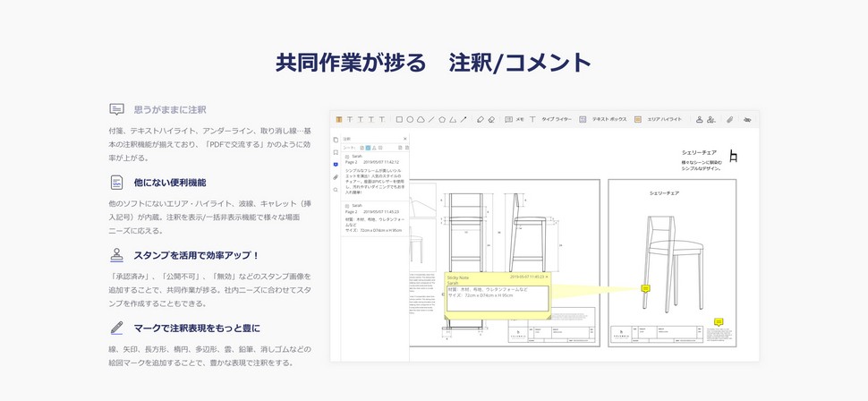
Task: Open the attachments sidebar panel
Action: [x=336, y=177]
